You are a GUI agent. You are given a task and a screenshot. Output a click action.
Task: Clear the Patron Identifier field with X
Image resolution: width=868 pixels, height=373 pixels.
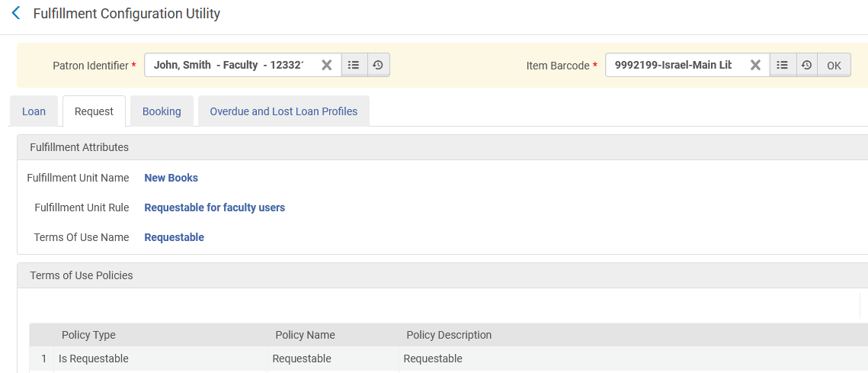click(326, 66)
